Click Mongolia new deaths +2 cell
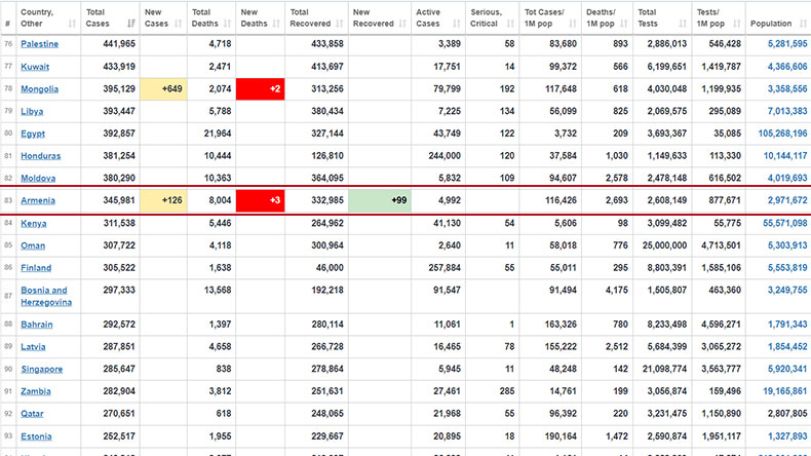The image size is (811, 456). (x=260, y=89)
